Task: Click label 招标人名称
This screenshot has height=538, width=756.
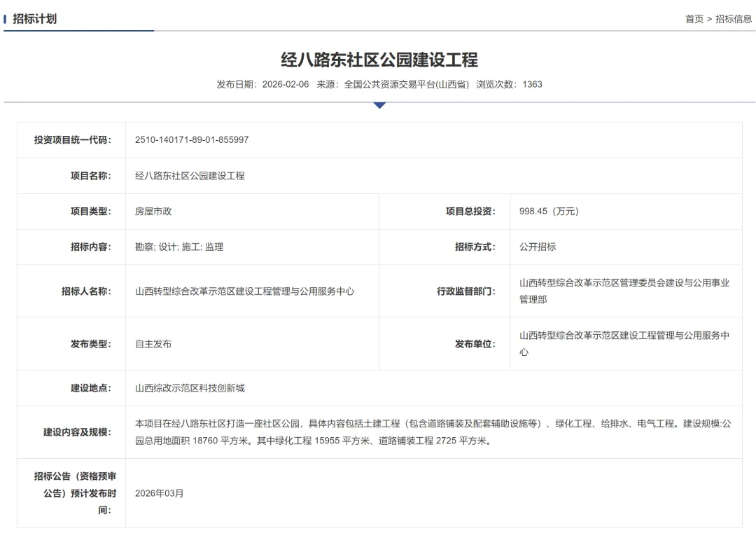Action: pyautogui.click(x=86, y=291)
